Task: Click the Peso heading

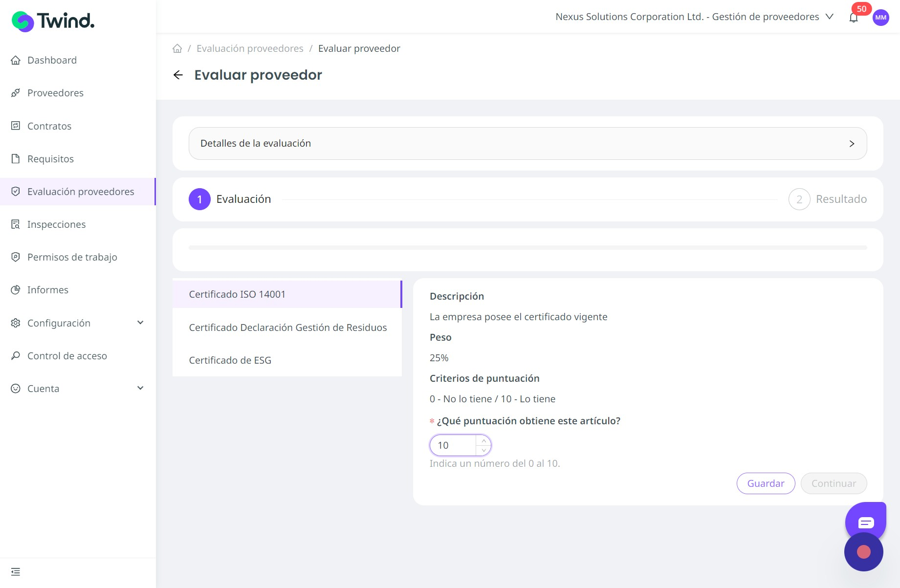Action: click(440, 337)
